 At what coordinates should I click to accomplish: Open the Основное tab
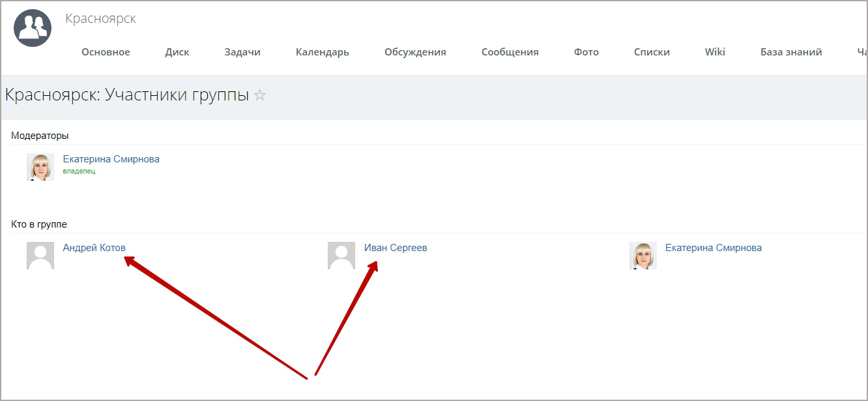106,52
